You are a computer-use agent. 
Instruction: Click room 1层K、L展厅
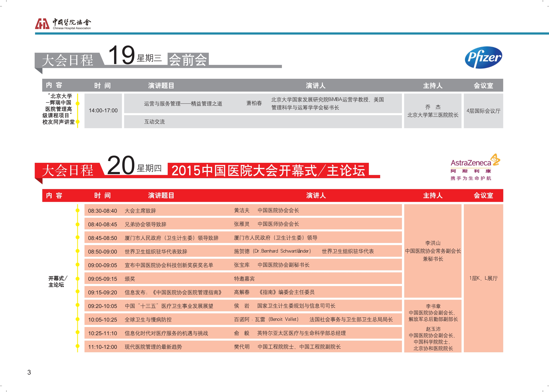point(483,278)
